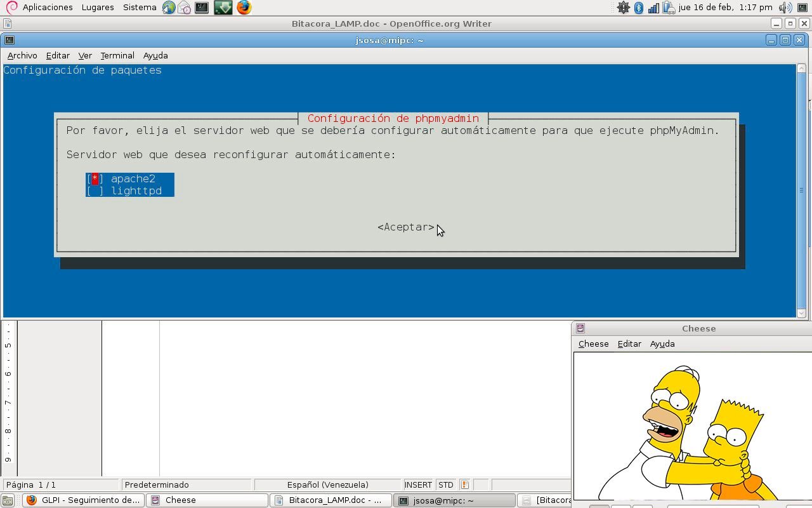
Task: Click the date and time clock in the top panel
Action: point(726,8)
